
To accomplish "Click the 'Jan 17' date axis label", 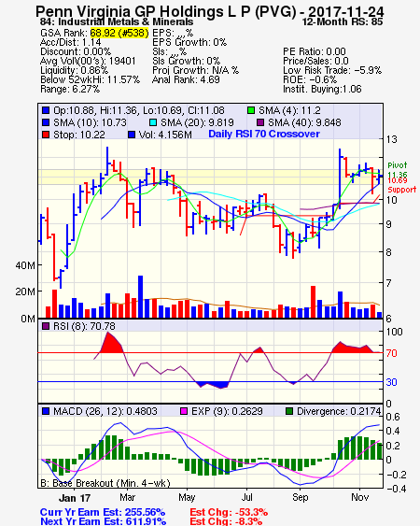I will tap(75, 498).
